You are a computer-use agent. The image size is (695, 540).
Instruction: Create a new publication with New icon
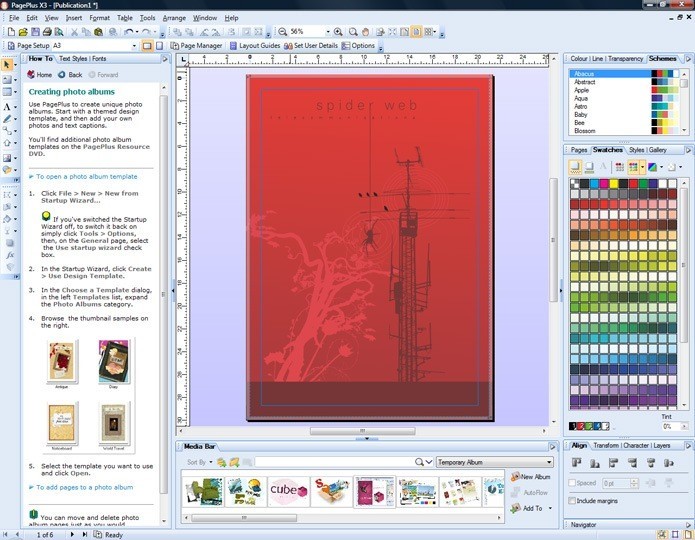tap(11, 31)
